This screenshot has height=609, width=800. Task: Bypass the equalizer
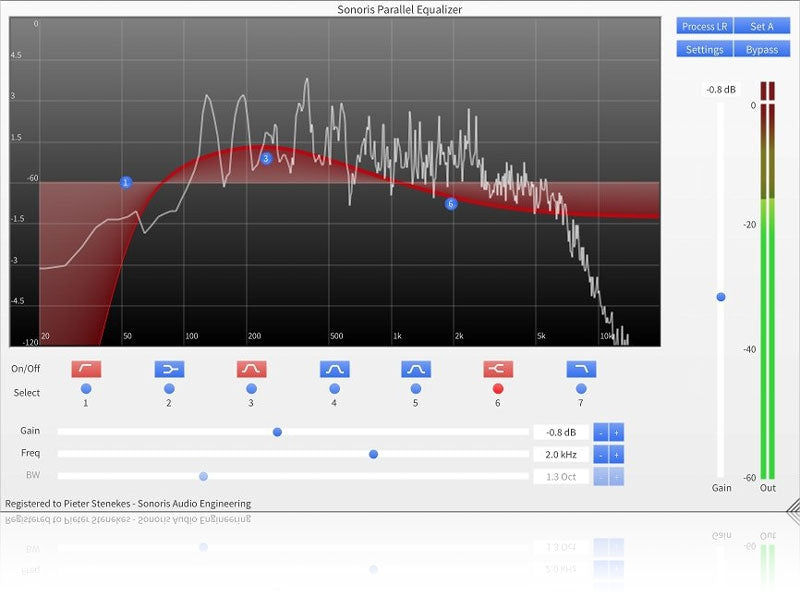pyautogui.click(x=762, y=49)
